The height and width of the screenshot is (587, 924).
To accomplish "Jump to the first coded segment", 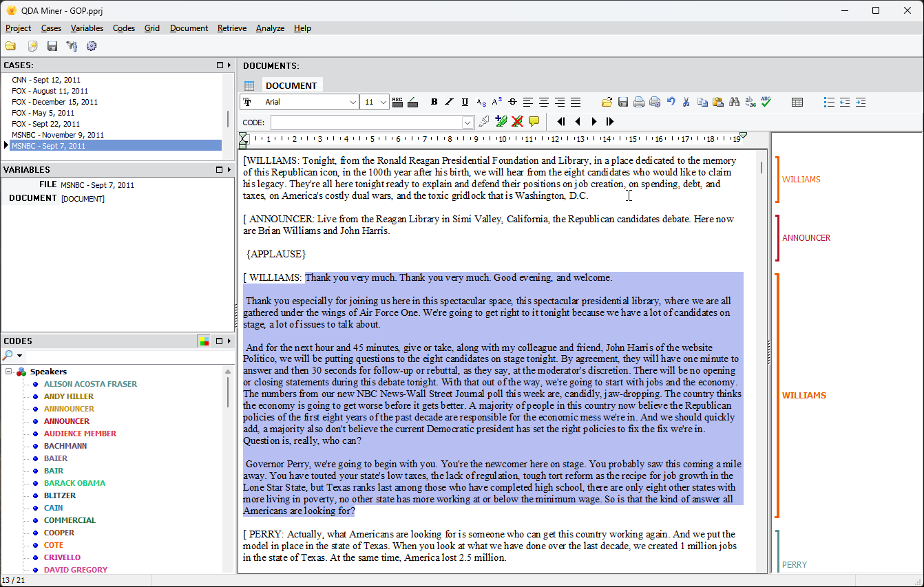I will (561, 122).
